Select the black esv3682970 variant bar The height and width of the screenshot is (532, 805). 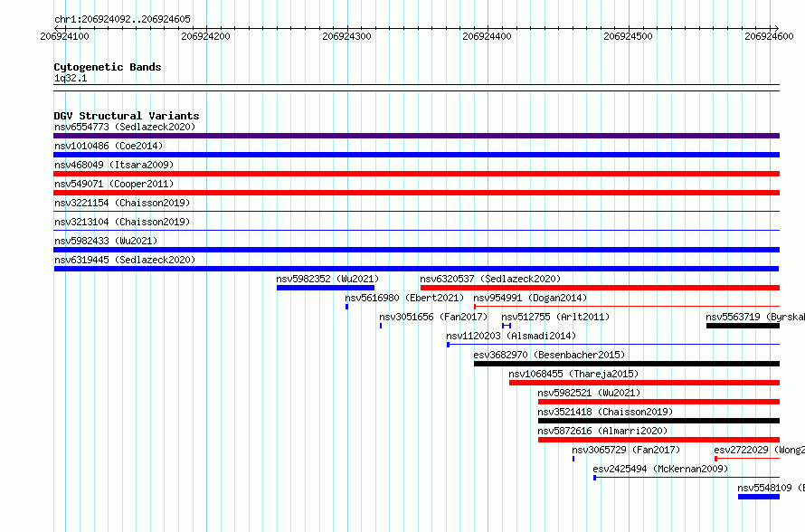[626, 364]
